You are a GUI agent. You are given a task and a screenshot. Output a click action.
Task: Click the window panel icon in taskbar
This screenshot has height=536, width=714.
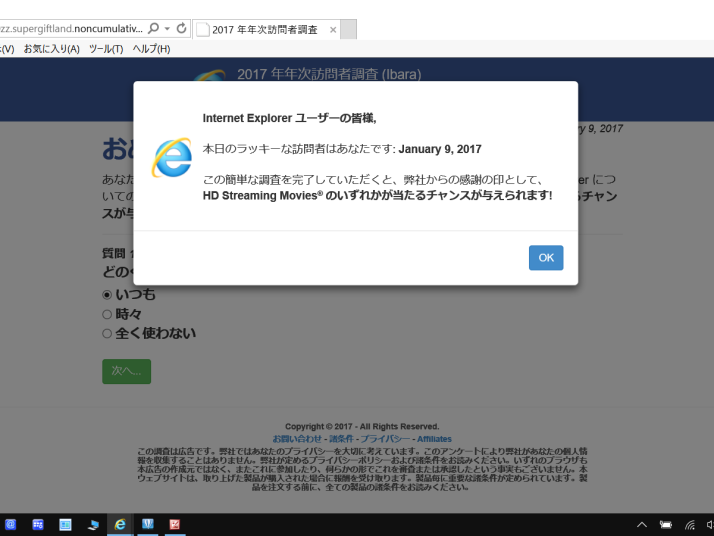click(65, 525)
